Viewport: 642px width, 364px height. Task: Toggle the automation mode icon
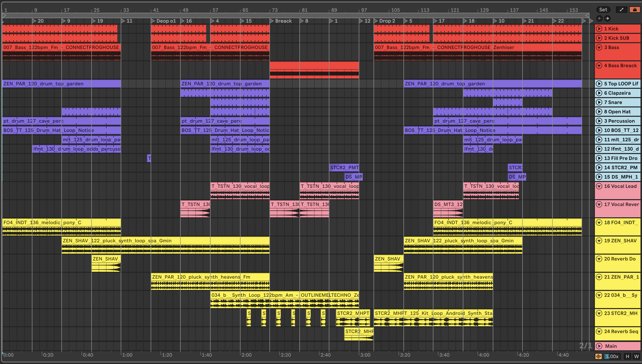pos(621,10)
